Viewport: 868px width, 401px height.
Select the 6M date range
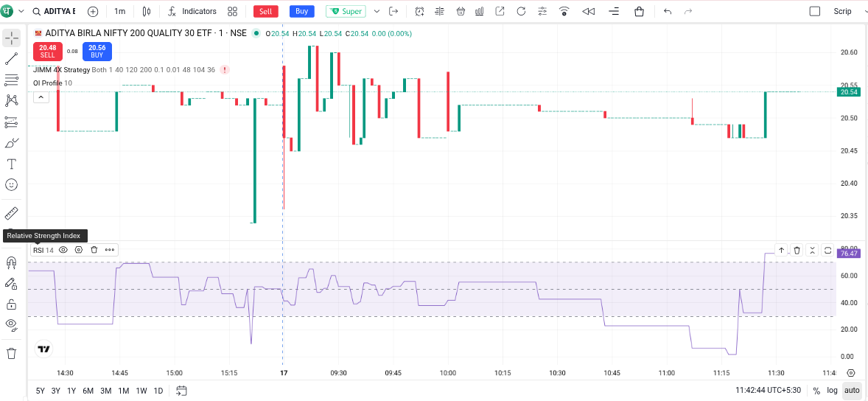pos(88,391)
